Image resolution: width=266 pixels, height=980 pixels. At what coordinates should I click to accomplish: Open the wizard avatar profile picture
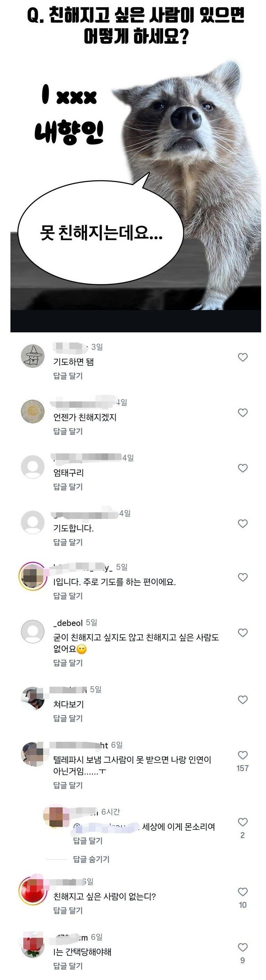coord(33,356)
